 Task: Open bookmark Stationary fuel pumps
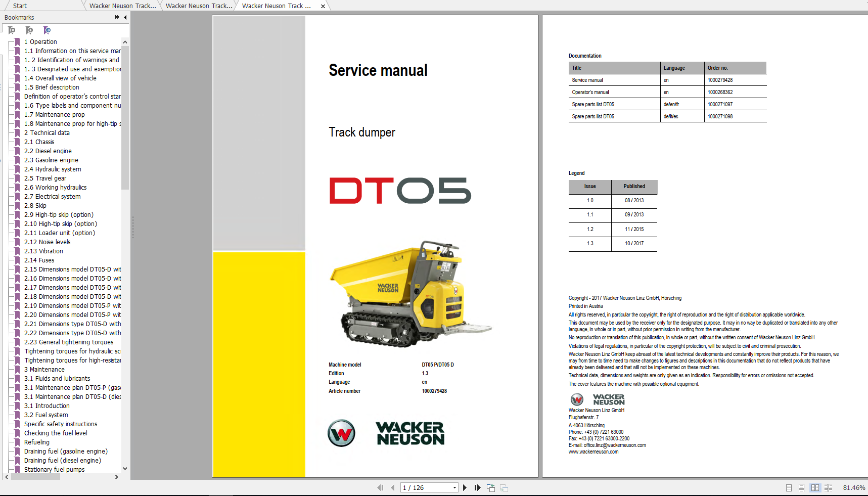point(55,470)
